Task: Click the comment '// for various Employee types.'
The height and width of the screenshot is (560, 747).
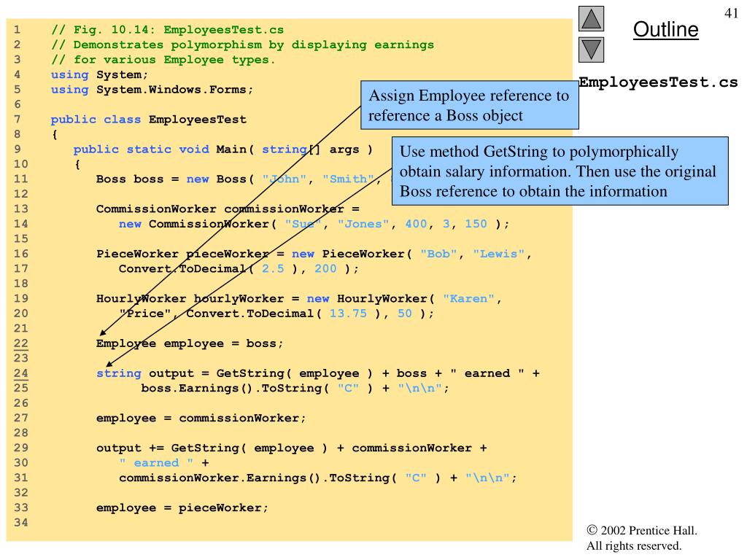Action: 163,60
